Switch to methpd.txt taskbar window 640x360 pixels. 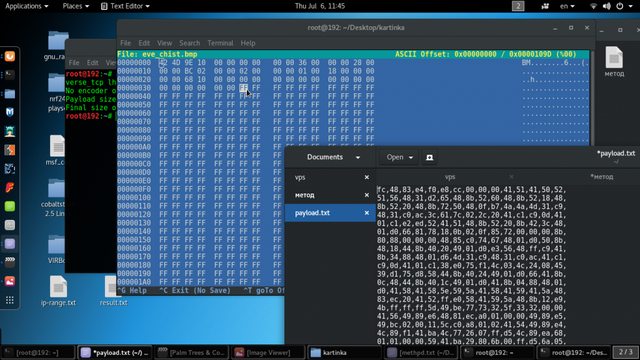[421, 353]
